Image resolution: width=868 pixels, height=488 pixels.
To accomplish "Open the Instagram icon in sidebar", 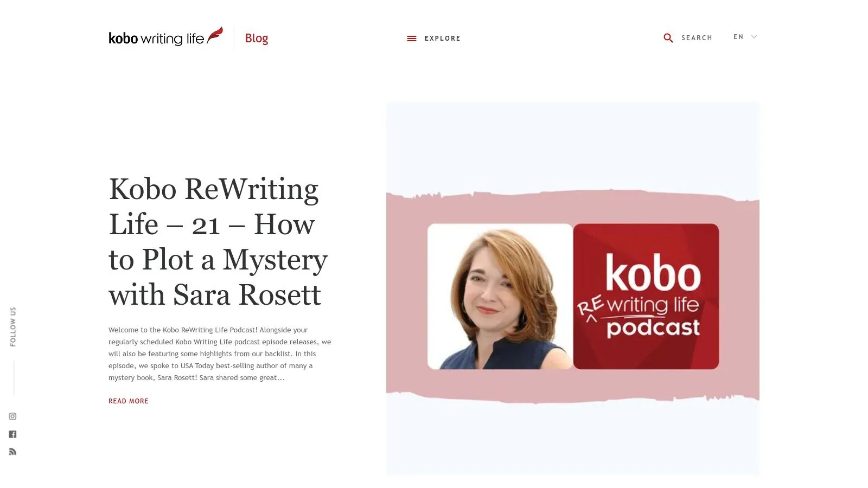I will click(12, 416).
